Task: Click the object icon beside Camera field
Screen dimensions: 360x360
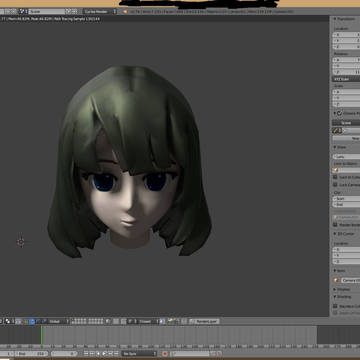Action: 337,280
